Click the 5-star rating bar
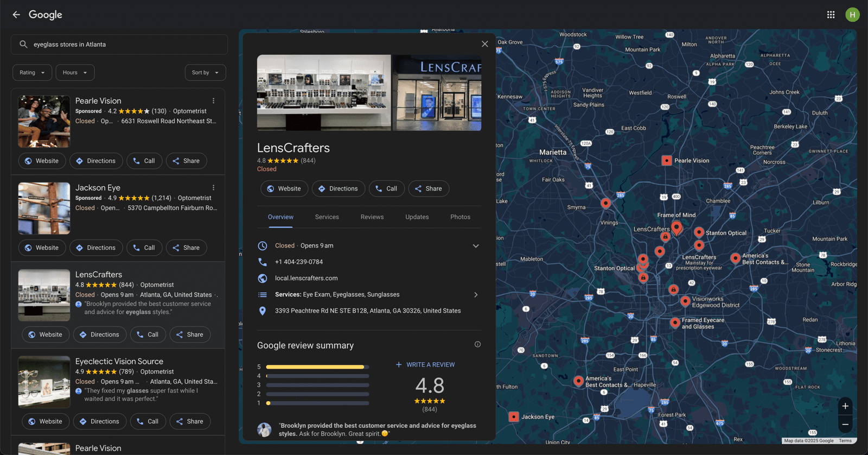The image size is (868, 455). point(317,367)
